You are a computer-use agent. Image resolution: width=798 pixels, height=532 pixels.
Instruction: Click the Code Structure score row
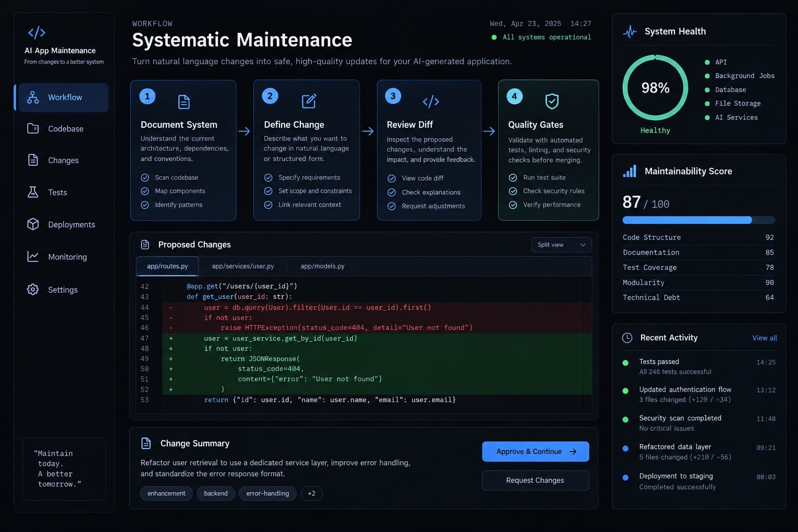pos(699,237)
